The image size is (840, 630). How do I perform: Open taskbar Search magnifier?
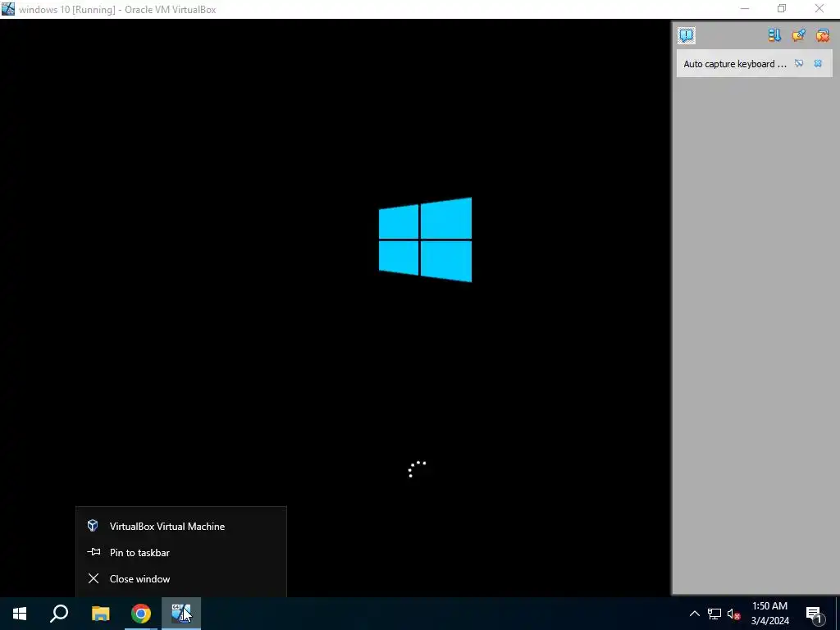[59, 614]
